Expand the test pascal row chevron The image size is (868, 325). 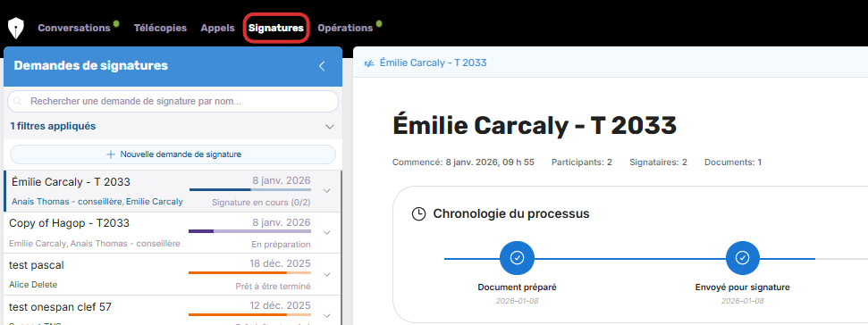pyautogui.click(x=326, y=275)
